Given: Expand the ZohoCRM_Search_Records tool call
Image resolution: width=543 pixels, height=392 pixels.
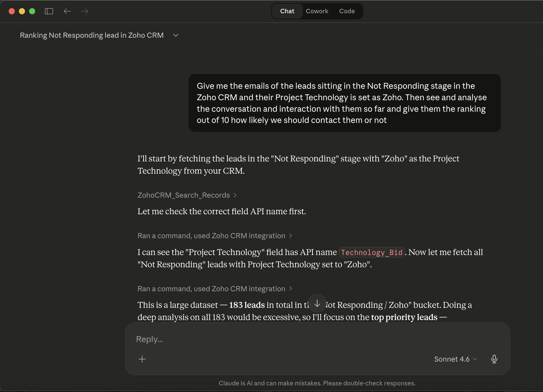Looking at the screenshot, I should click(x=187, y=195).
